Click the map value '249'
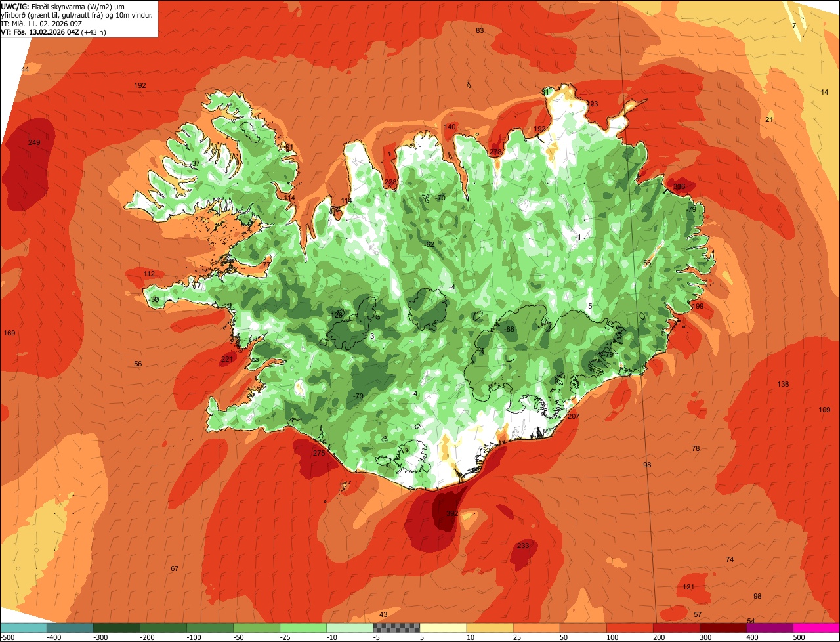 [34, 142]
